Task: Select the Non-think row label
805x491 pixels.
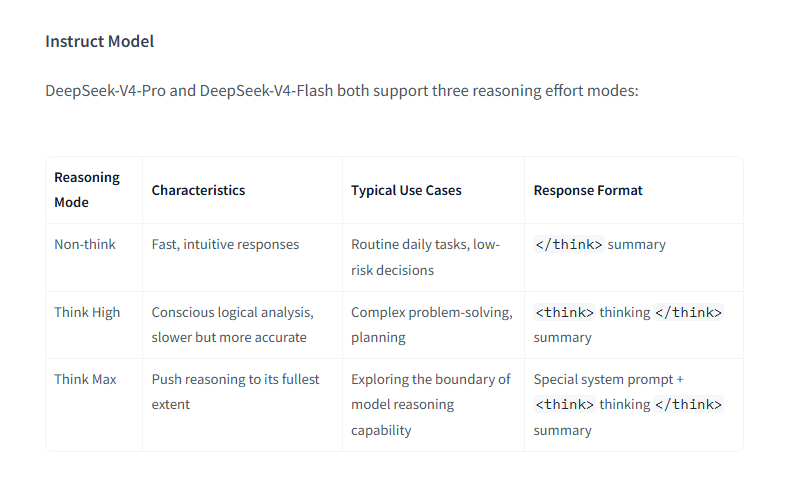Action: tap(85, 244)
